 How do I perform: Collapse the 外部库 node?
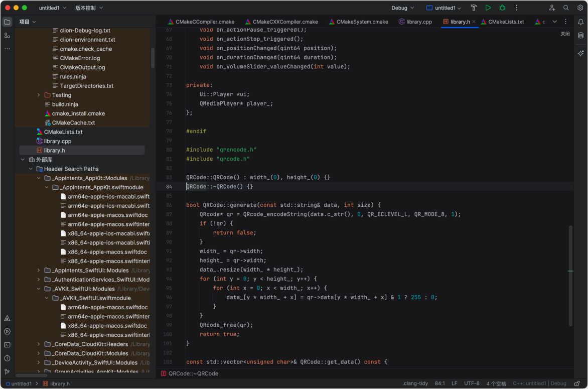pyautogui.click(x=23, y=160)
